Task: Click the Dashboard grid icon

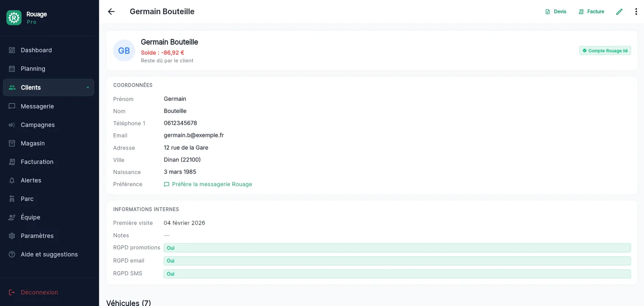Action: point(12,50)
